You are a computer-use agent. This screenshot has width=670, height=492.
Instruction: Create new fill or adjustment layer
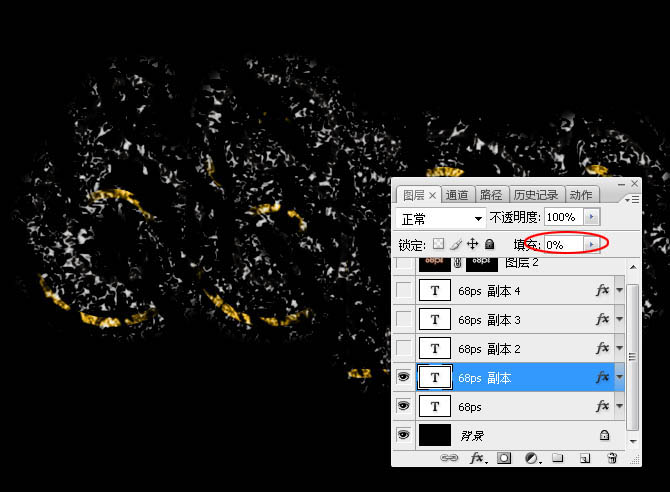coord(532,459)
